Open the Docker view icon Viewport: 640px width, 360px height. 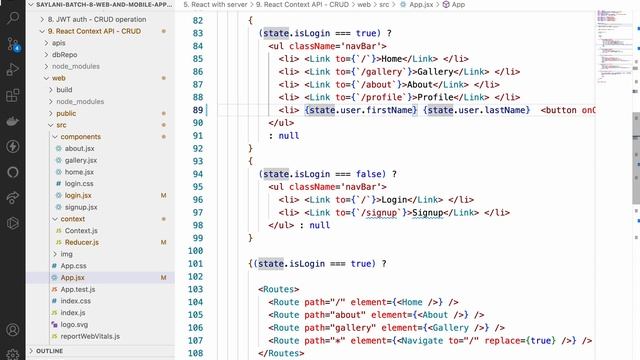(13, 121)
